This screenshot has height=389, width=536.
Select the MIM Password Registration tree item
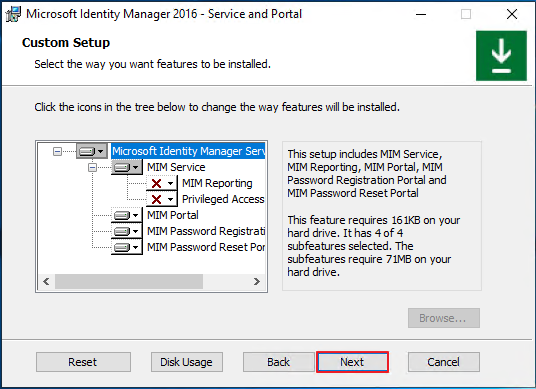206,231
